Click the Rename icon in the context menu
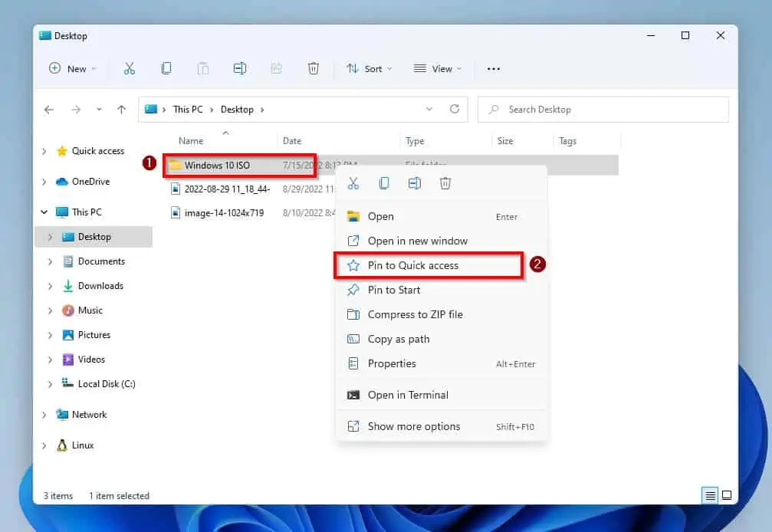Viewport: 772px width, 532px height. coord(415,183)
